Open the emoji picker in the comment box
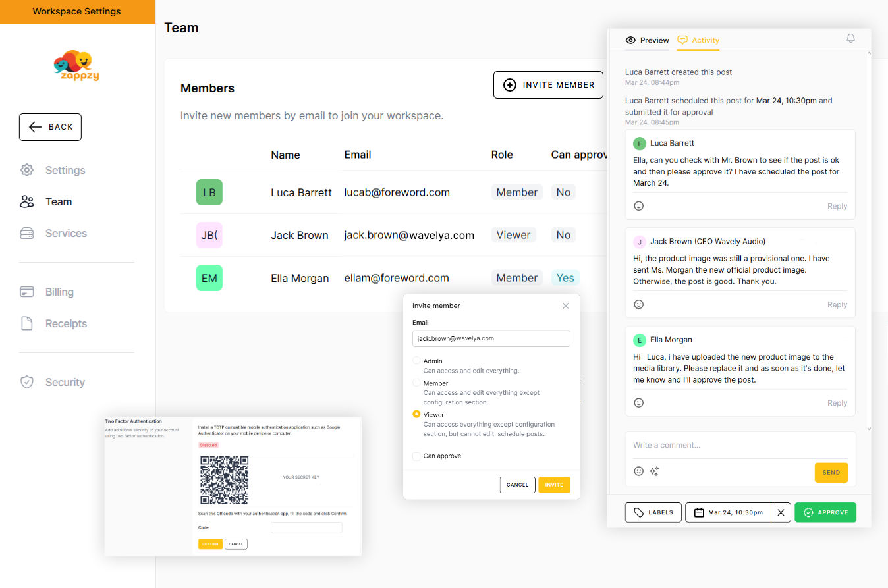The height and width of the screenshot is (588, 888). tap(638, 471)
